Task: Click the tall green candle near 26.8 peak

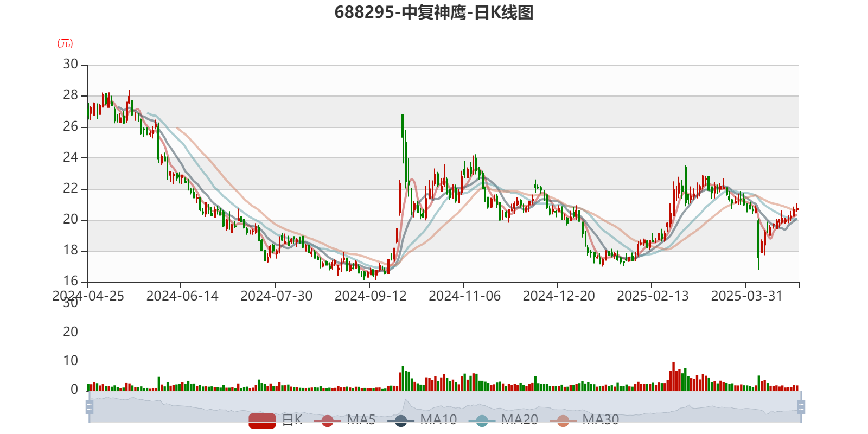Action: tap(403, 126)
